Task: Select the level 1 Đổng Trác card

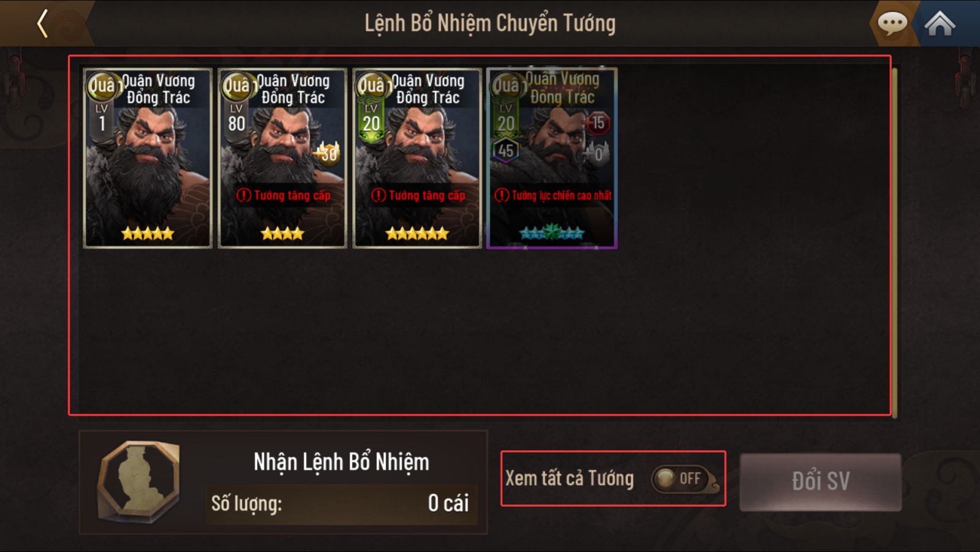Action: 148,158
